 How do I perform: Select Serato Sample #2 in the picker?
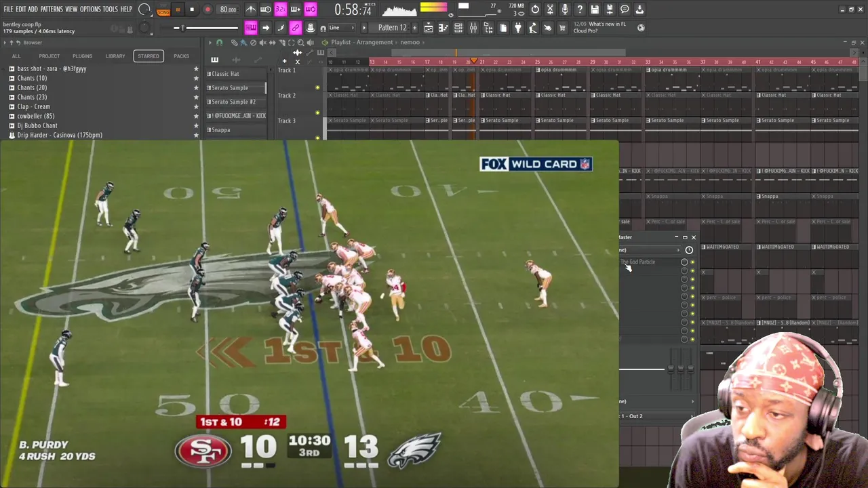235,102
